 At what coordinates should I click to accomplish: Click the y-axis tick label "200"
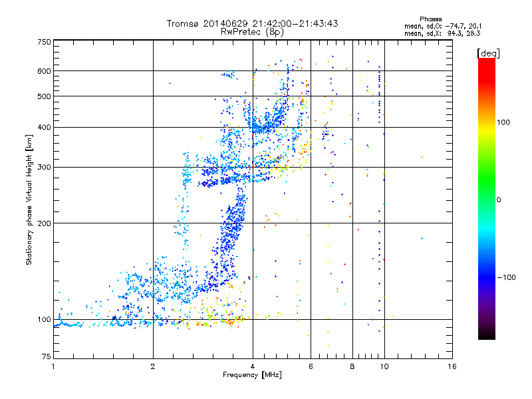(45, 223)
